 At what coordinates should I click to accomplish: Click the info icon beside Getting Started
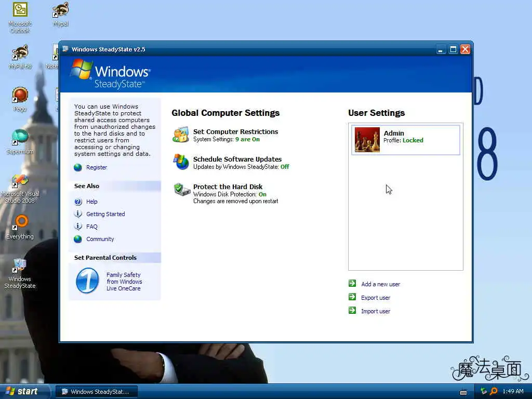pyautogui.click(x=78, y=214)
